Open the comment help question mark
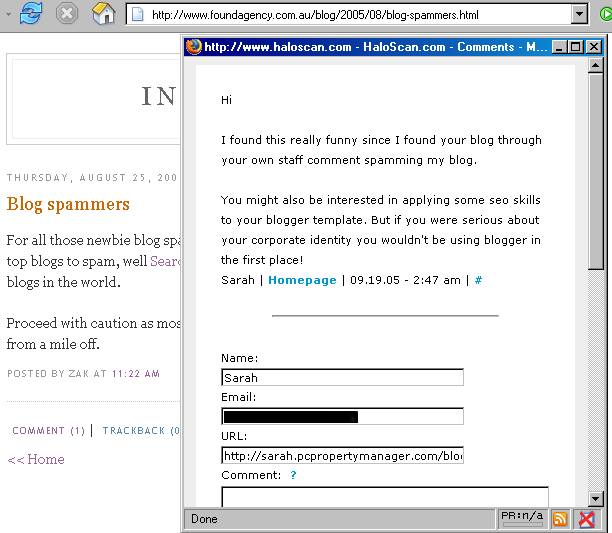This screenshot has width=612, height=533. [293, 475]
